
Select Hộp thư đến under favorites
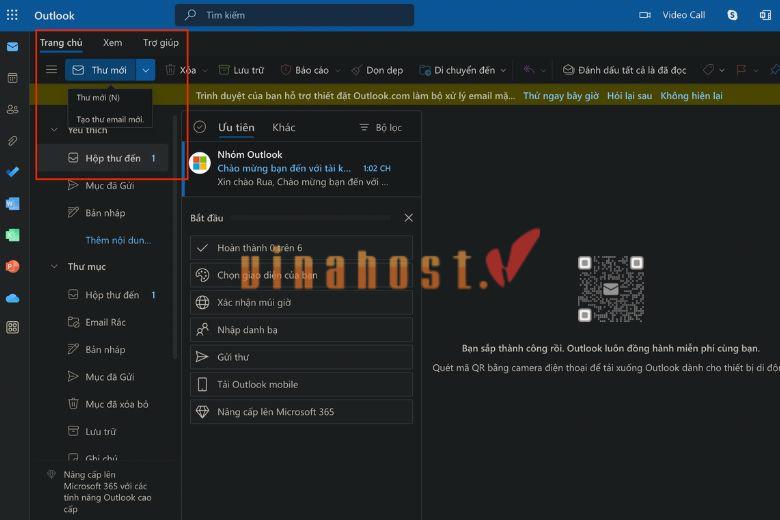click(103, 158)
